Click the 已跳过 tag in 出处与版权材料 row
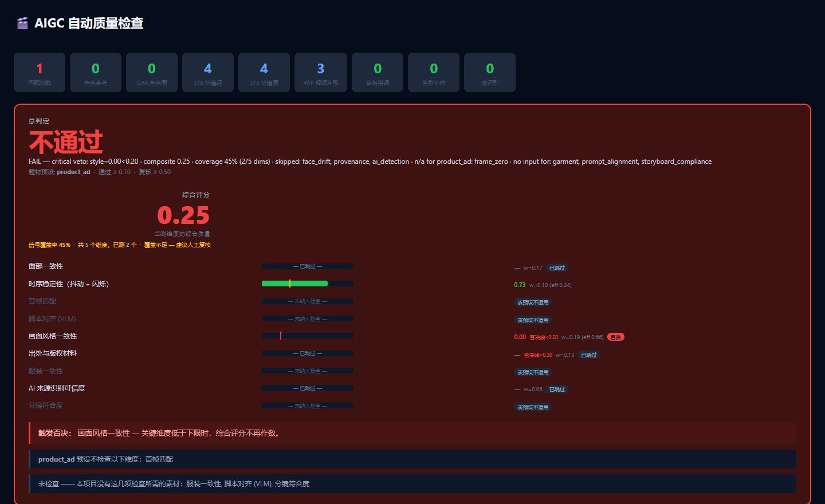The height and width of the screenshot is (504, 825). point(589,355)
